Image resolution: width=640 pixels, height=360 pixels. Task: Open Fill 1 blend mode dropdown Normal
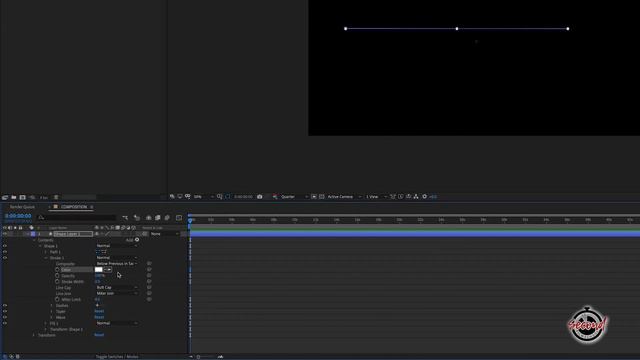click(x=116, y=323)
